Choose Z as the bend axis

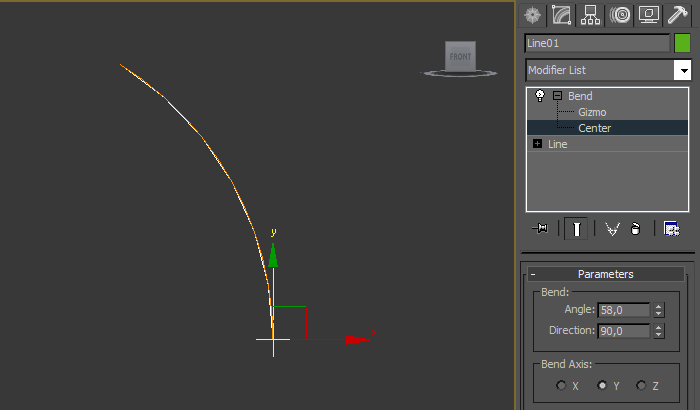(x=641, y=385)
